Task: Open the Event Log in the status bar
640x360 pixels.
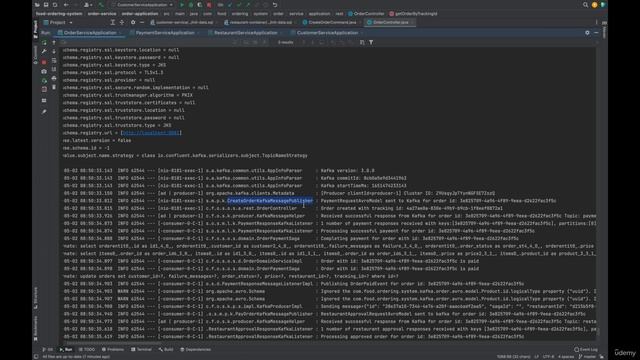Action: tap(586, 349)
